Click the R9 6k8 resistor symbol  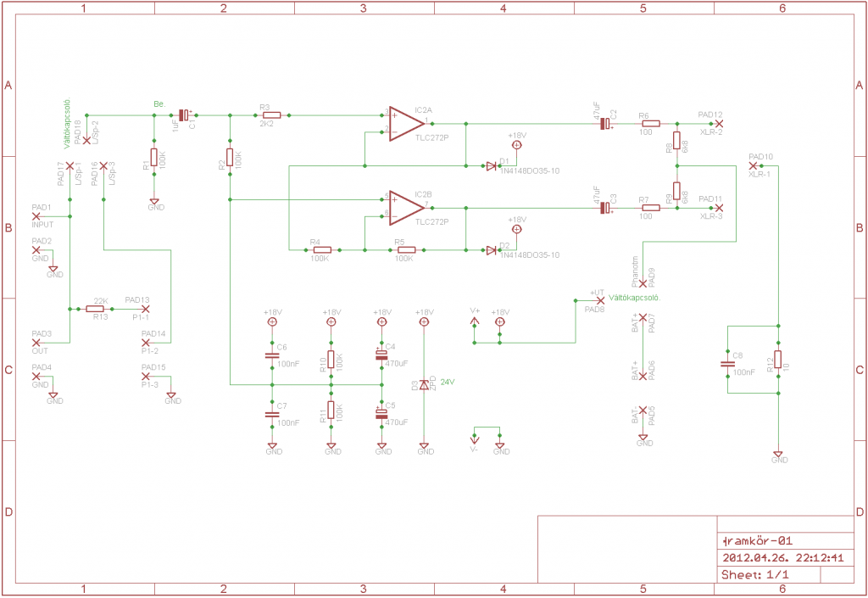click(x=677, y=191)
